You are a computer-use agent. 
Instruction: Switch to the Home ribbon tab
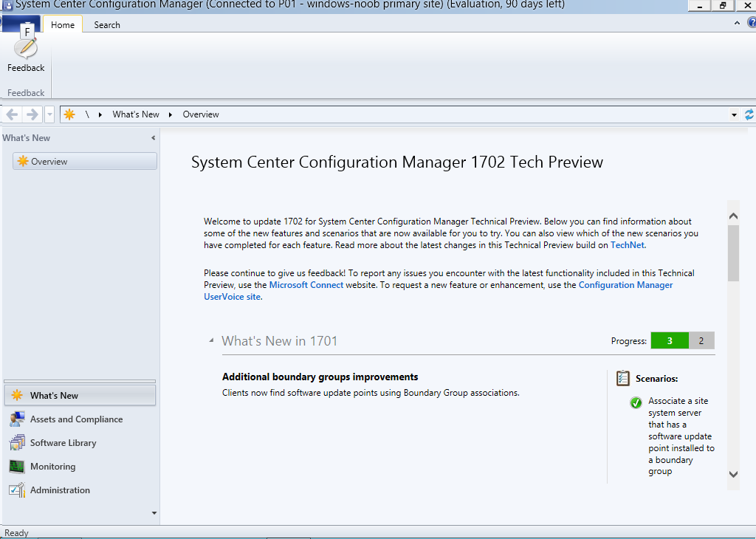(x=63, y=24)
